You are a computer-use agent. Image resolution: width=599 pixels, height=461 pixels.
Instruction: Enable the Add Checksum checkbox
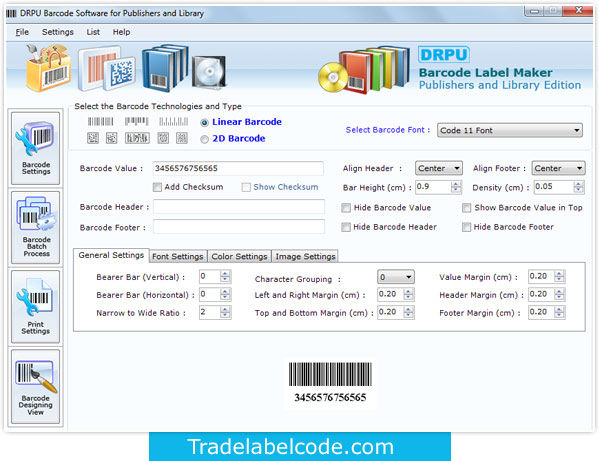point(157,187)
